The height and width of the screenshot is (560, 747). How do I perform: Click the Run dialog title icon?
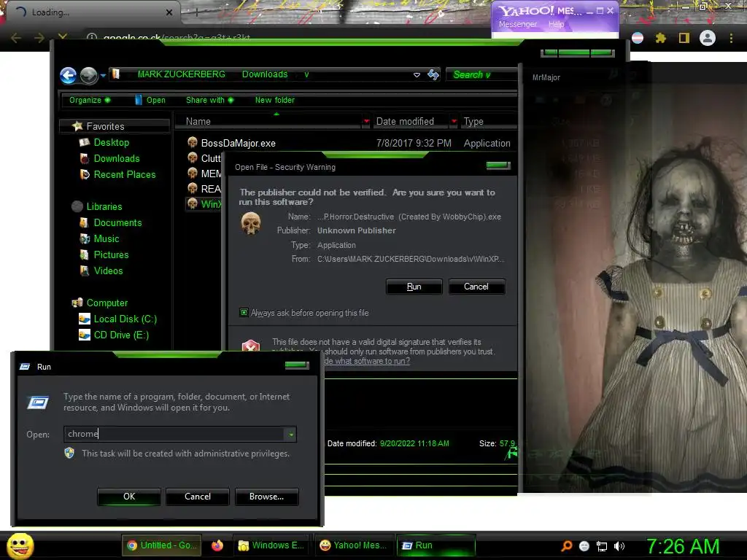click(25, 367)
